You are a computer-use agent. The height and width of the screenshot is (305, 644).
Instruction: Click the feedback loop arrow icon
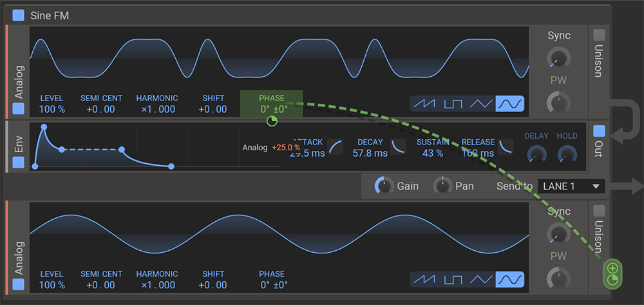coord(627,122)
